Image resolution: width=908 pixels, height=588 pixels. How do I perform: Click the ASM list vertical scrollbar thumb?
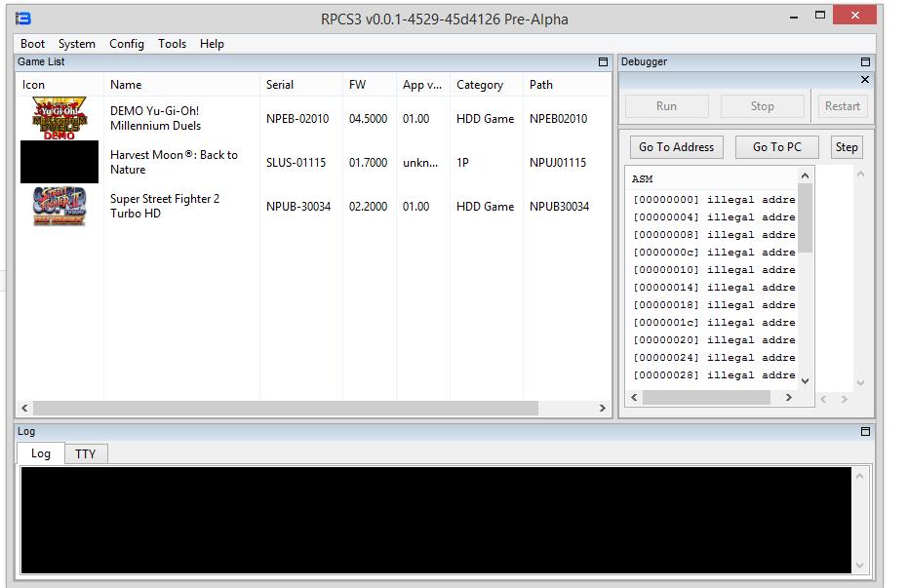[805, 218]
